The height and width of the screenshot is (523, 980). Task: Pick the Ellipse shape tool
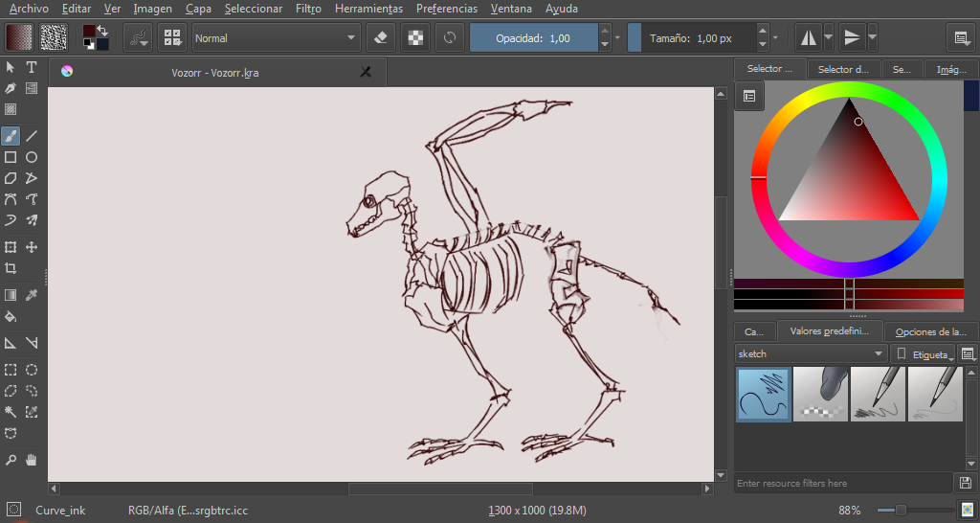32,157
